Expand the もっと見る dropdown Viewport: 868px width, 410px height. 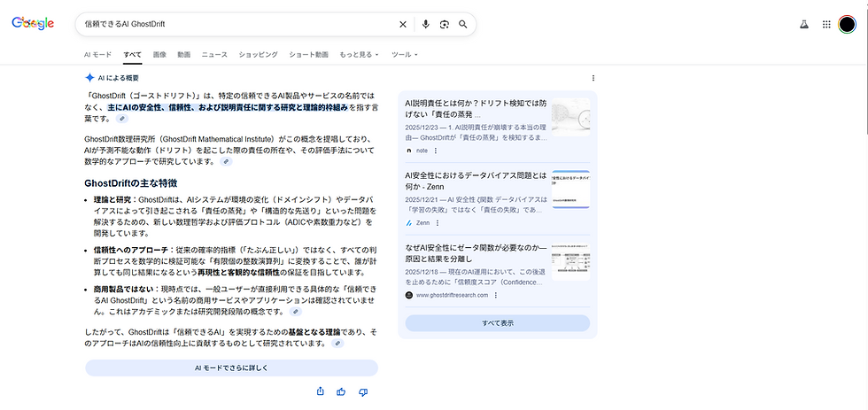click(359, 55)
